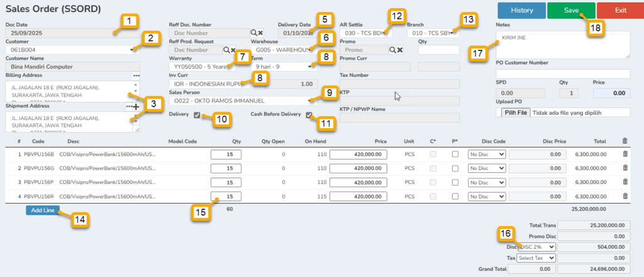Click the Promo field search magnifier icon
Screen dimensions: 644x277
(x=392, y=50)
